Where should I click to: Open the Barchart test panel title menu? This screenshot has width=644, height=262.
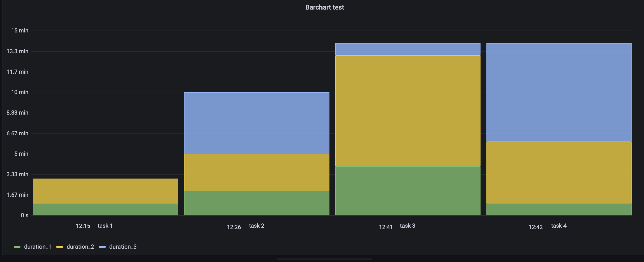(325, 7)
